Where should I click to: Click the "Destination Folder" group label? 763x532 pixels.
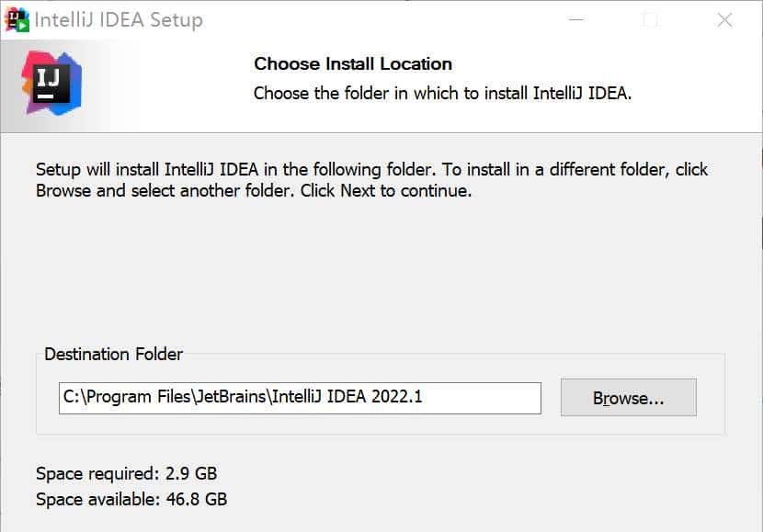[113, 355]
